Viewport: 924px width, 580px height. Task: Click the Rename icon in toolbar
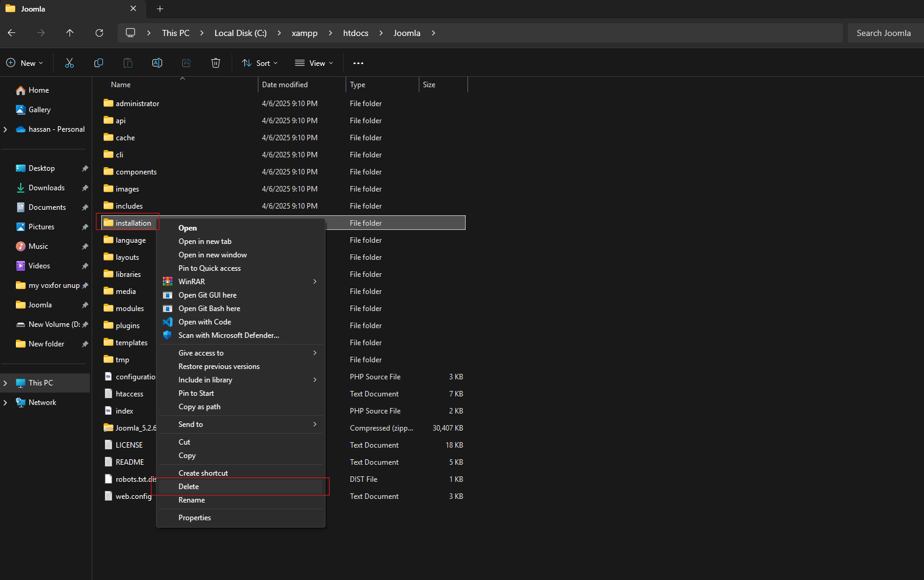click(x=157, y=63)
